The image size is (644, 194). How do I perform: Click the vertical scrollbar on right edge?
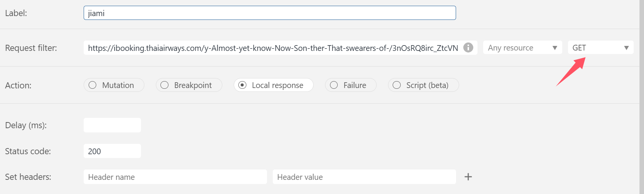click(641, 96)
